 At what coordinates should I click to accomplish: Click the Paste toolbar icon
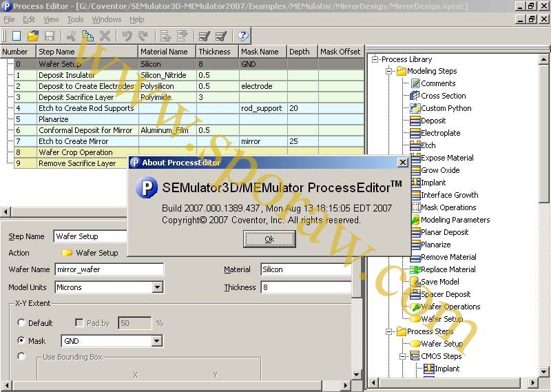(x=88, y=36)
